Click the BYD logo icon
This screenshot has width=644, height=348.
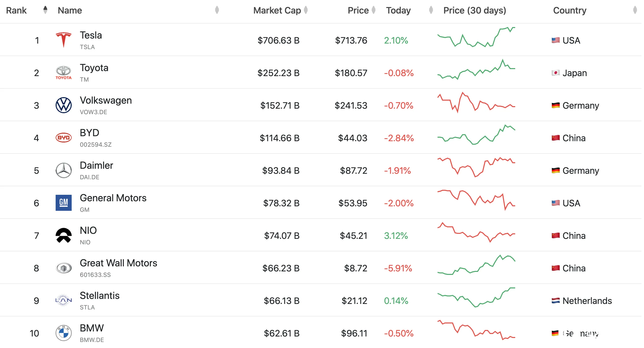pos(64,138)
